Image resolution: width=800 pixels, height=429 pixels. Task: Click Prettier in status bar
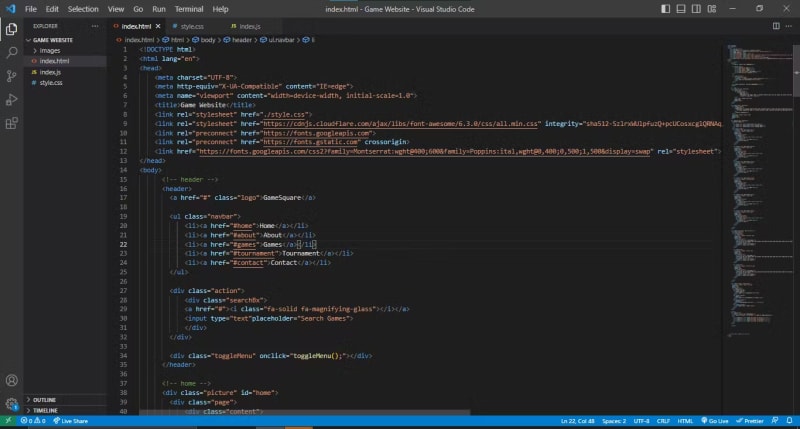click(x=749, y=421)
